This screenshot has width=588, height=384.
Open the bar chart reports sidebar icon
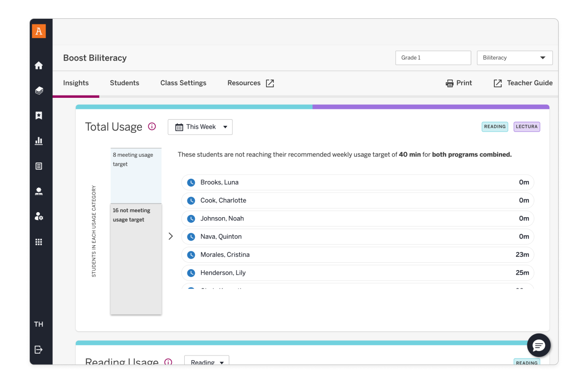39,141
